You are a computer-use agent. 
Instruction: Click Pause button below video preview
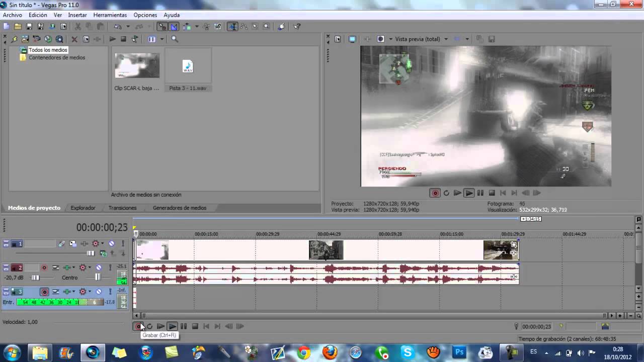click(480, 193)
